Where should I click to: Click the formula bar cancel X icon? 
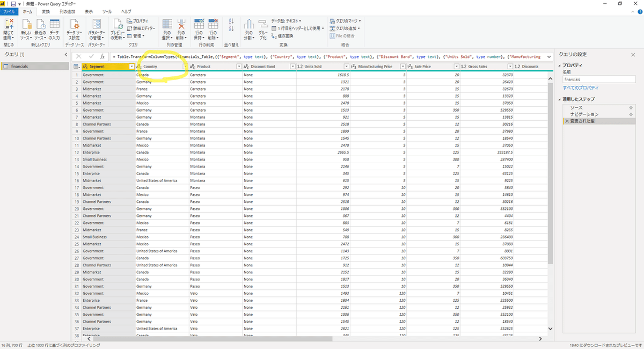click(x=79, y=56)
